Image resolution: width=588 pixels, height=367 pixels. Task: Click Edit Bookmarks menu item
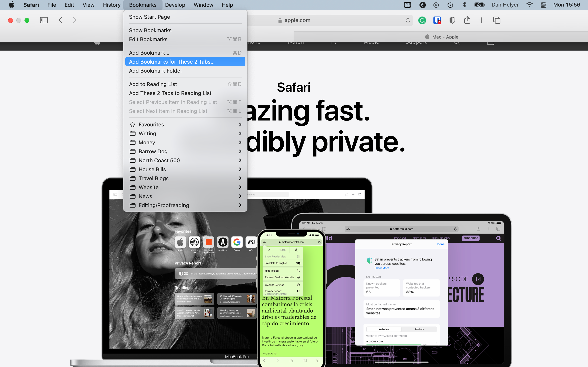pyautogui.click(x=148, y=39)
